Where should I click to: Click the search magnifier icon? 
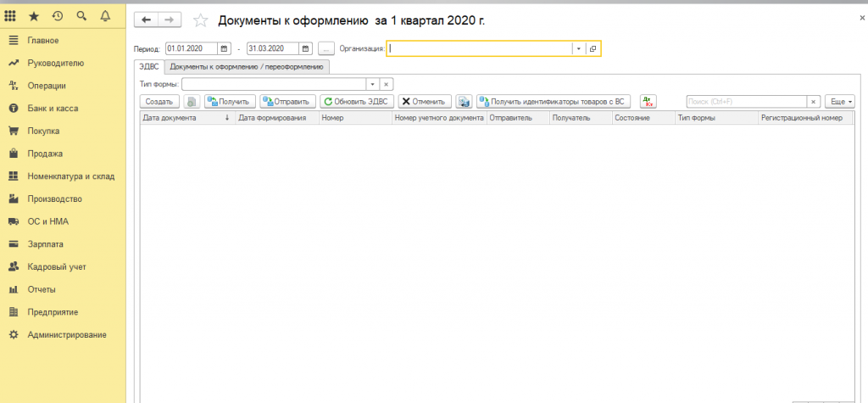81,16
